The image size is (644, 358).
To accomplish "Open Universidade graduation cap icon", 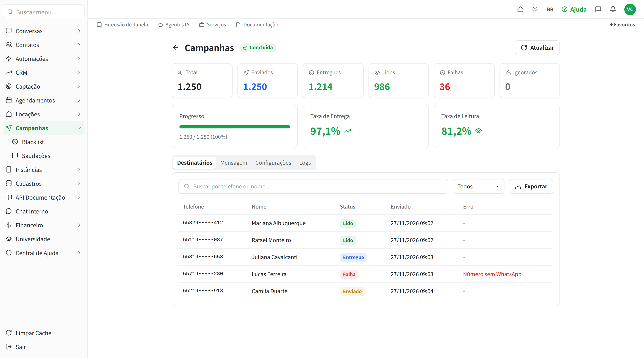I will [9, 239].
